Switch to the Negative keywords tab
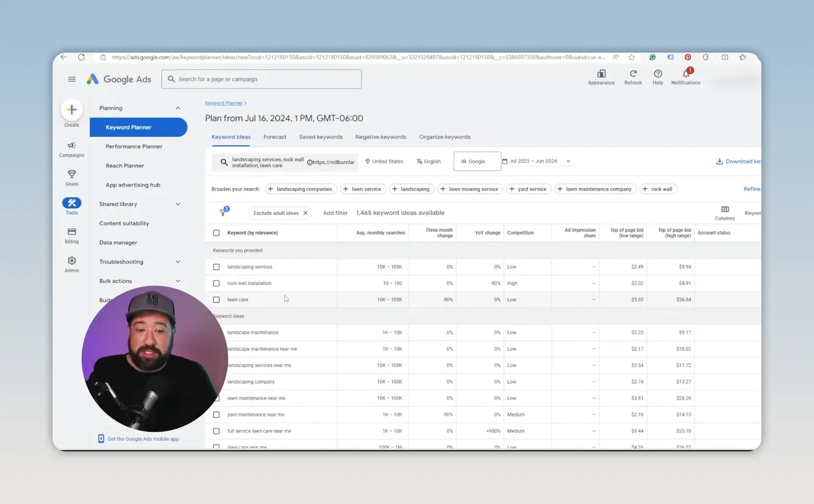The image size is (814, 504). [x=380, y=137]
